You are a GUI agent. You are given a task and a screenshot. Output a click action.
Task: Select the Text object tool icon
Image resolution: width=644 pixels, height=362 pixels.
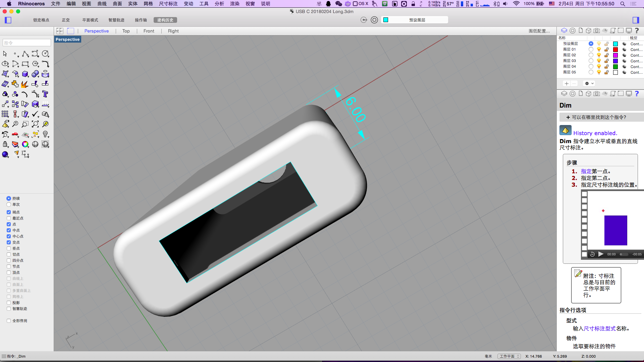45,94
